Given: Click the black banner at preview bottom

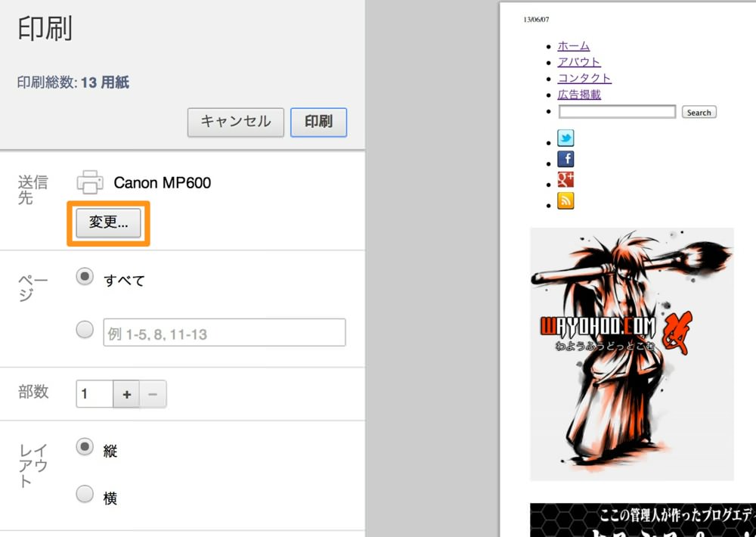Looking at the screenshot, I should tap(643, 520).
